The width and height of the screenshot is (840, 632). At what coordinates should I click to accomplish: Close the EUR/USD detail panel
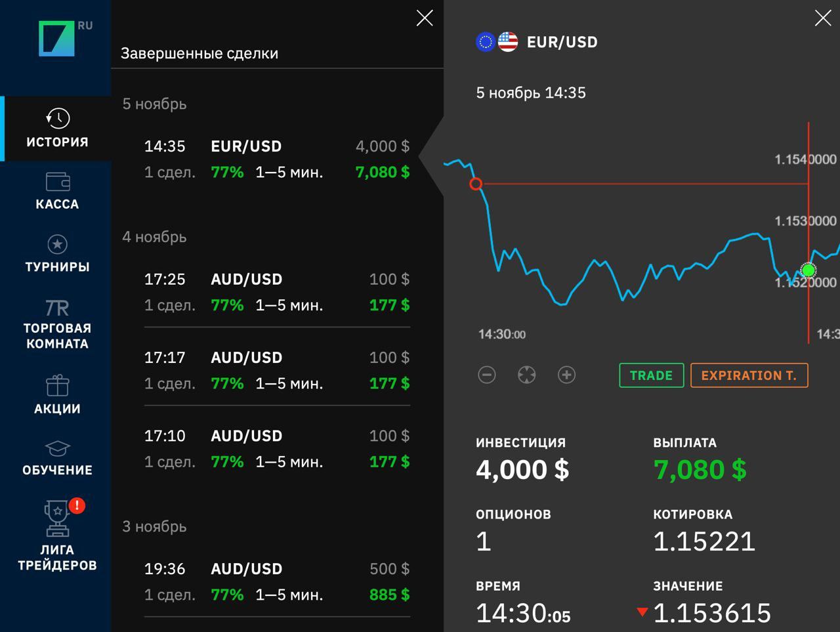(x=823, y=18)
